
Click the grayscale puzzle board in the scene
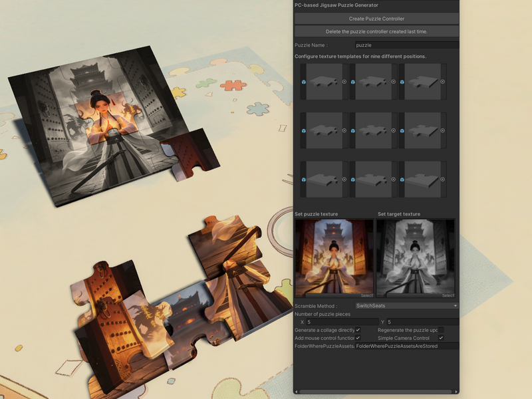pyautogui.click(x=98, y=126)
